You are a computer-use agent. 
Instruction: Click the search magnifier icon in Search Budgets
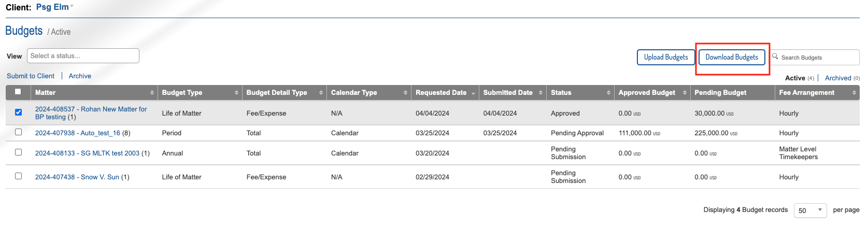click(x=775, y=56)
